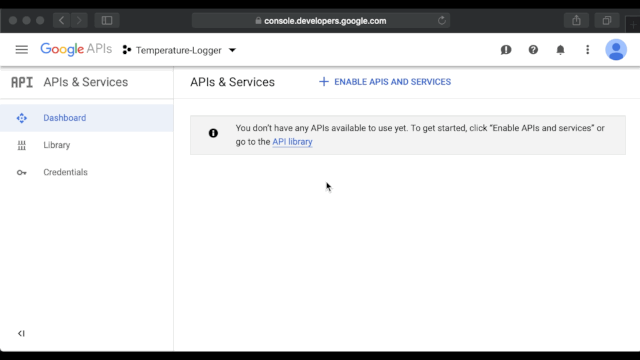Screen dimensions: 640x360
Task: Click the APIs & Services page title
Action: pos(232,82)
